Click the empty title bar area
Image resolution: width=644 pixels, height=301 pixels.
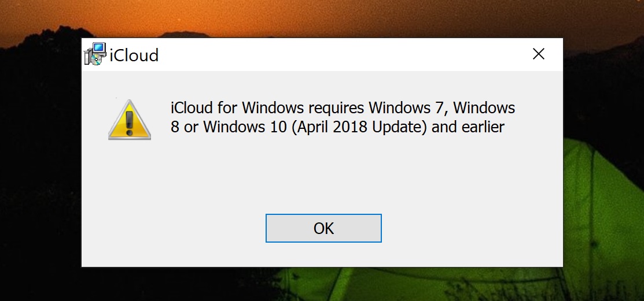pos(336,54)
